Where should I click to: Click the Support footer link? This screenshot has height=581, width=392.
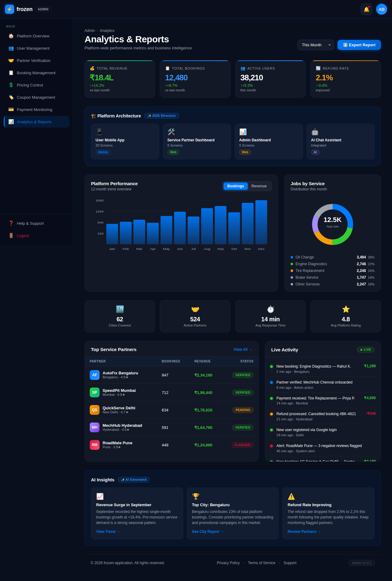click(290, 563)
